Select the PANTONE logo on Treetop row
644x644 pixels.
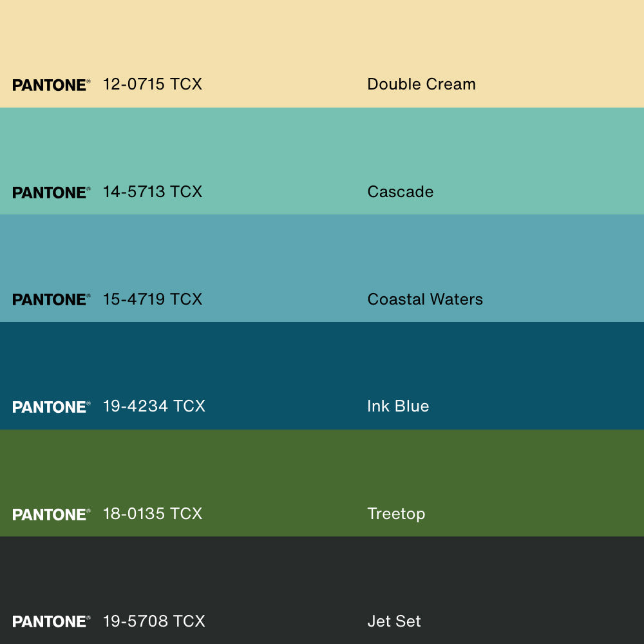(x=51, y=515)
